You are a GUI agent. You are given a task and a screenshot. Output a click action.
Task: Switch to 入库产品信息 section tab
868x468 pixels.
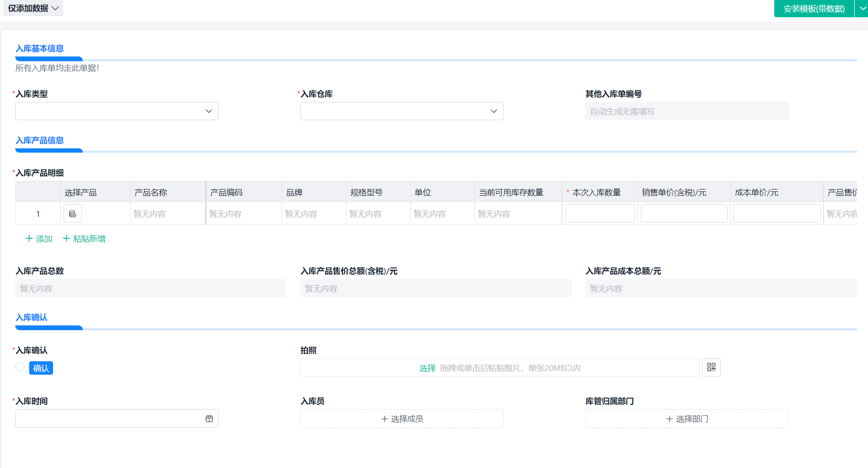(x=40, y=140)
